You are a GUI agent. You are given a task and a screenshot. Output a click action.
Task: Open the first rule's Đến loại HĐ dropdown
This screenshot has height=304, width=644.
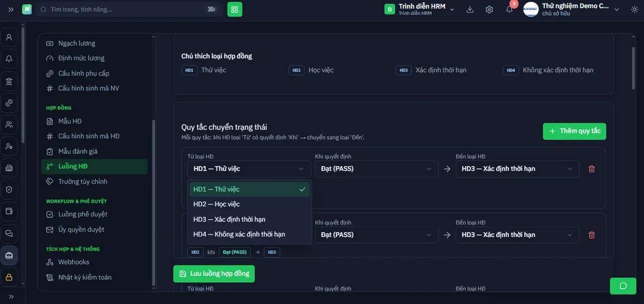[517, 169]
